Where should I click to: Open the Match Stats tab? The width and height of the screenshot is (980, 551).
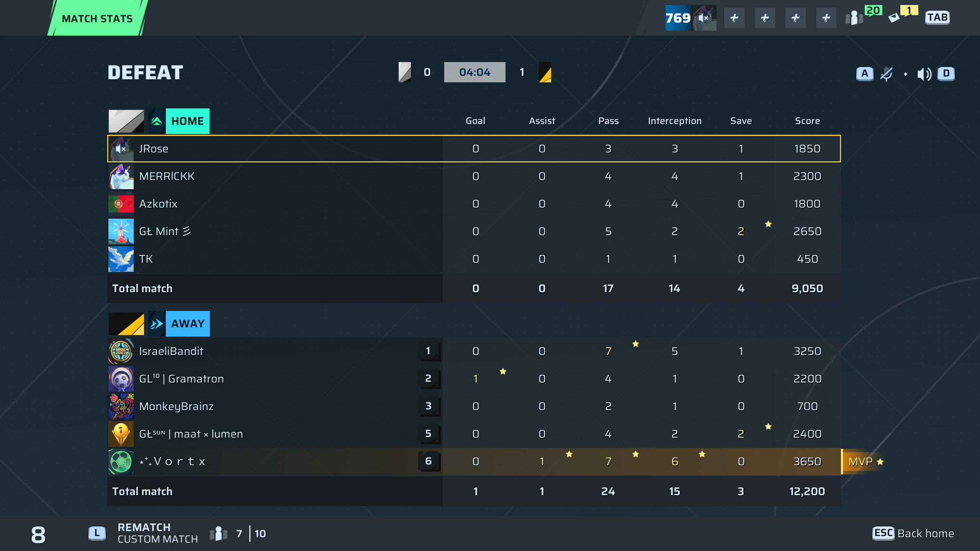[x=97, y=18]
